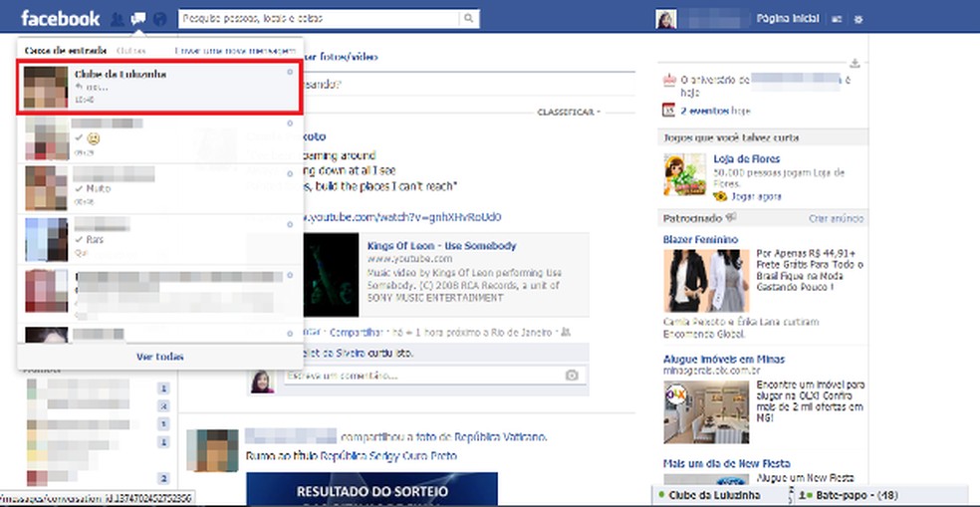The image size is (980, 507).
Task: Play the Kings Of Leon video thumbnail
Action: click(331, 275)
